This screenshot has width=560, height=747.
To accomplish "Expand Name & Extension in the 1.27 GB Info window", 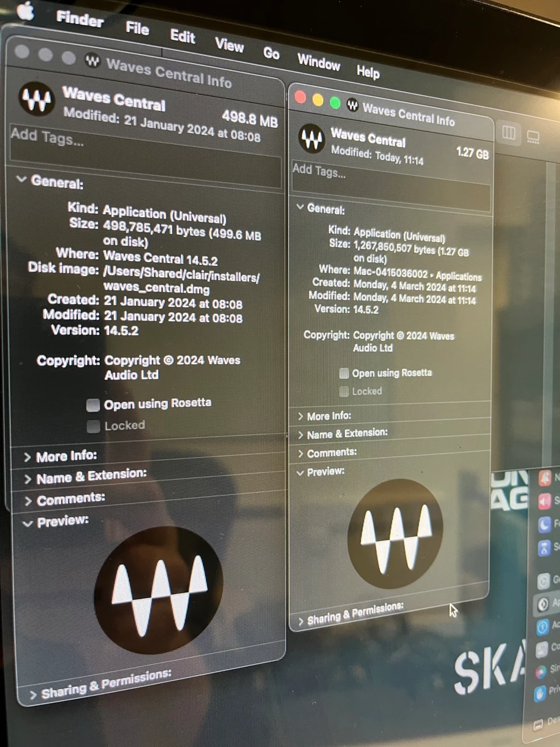I will pyautogui.click(x=300, y=435).
